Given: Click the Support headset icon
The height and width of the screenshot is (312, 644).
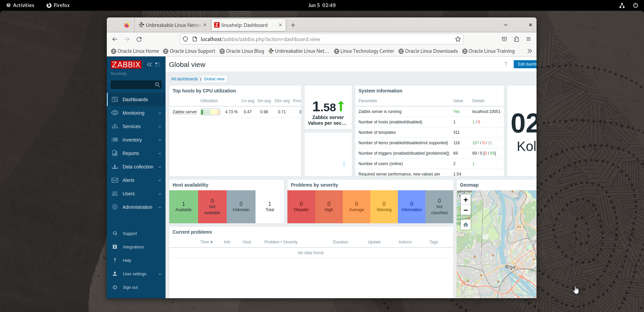Looking at the screenshot, I should tap(115, 234).
